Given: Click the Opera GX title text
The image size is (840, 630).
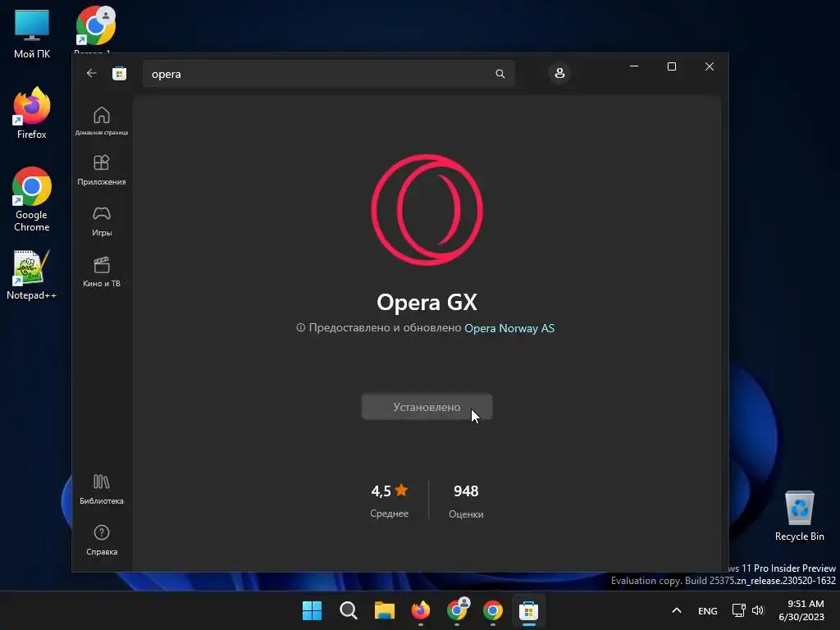Looking at the screenshot, I should pos(427,303).
